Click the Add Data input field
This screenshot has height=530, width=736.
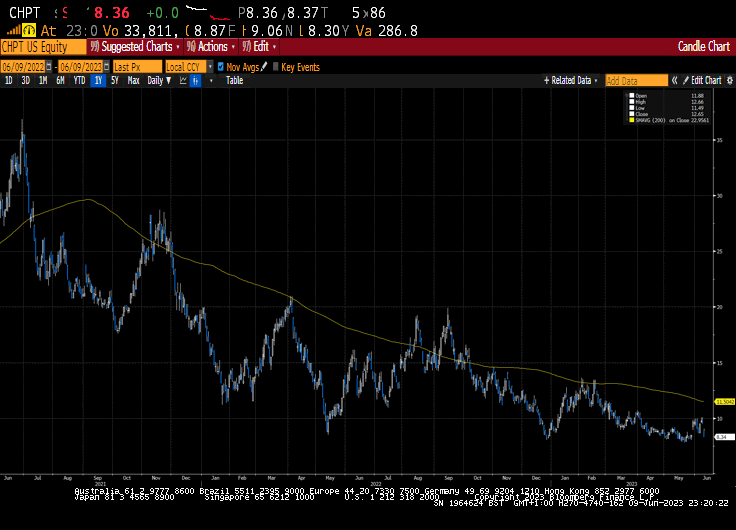coord(636,81)
